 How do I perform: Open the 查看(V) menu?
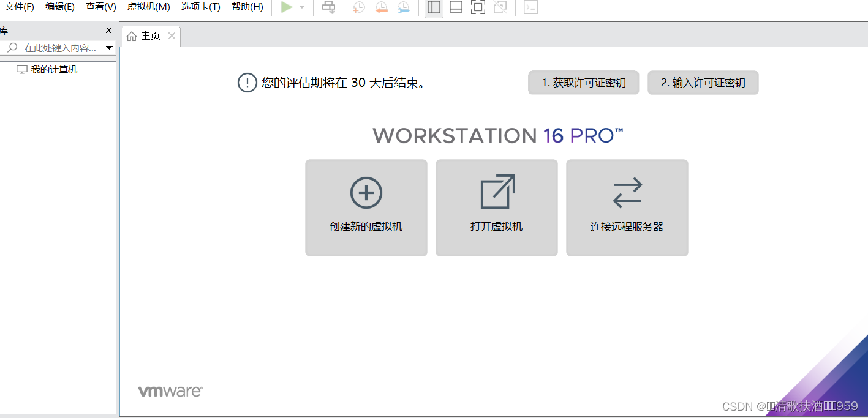(101, 7)
